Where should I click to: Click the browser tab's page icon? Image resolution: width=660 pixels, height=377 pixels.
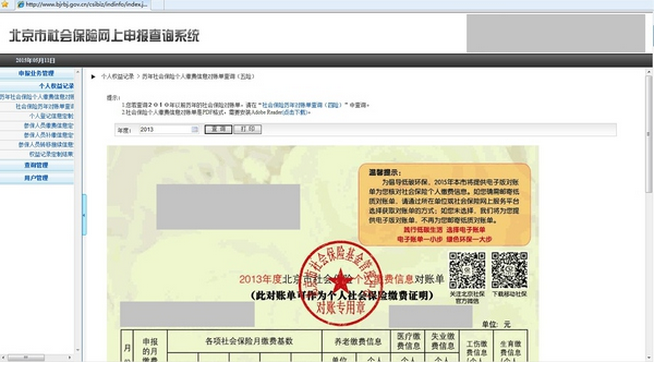(x=21, y=4)
